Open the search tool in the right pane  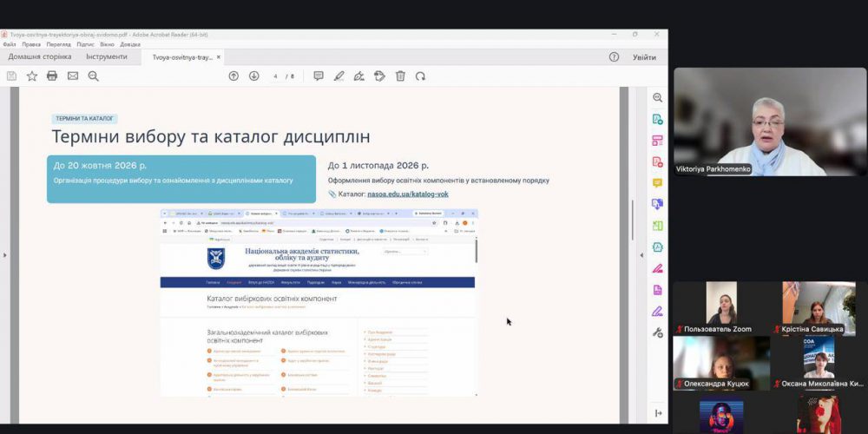coord(657,97)
